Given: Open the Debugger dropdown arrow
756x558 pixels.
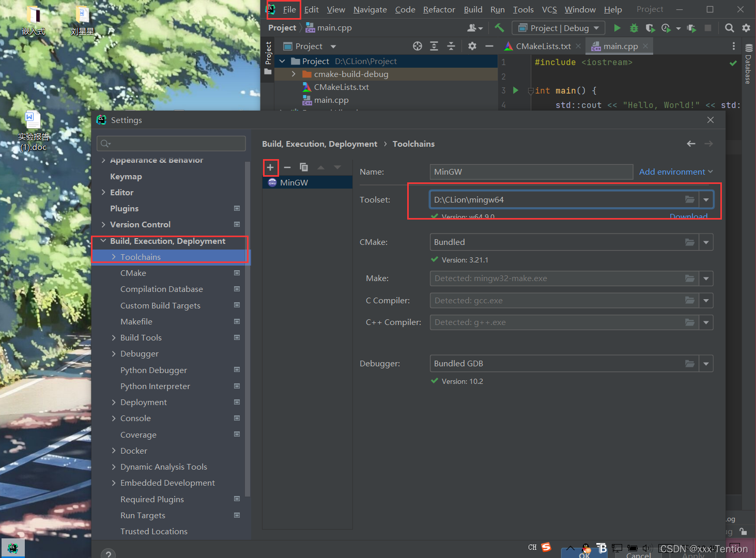Looking at the screenshot, I should [x=706, y=364].
